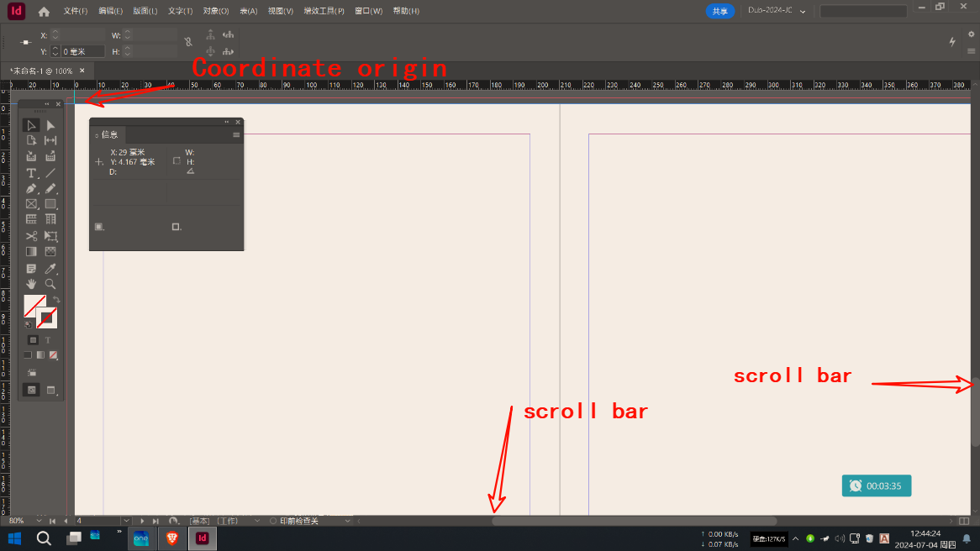980x551 pixels.
Task: Click the blue 共享 share button
Action: coord(720,11)
